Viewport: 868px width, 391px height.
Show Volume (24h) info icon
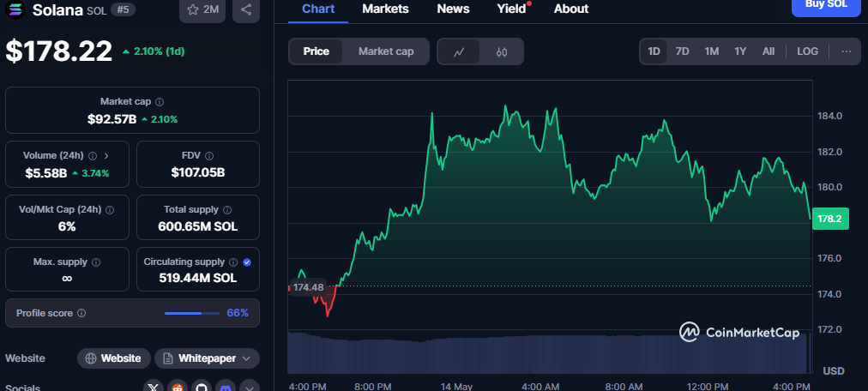93,156
